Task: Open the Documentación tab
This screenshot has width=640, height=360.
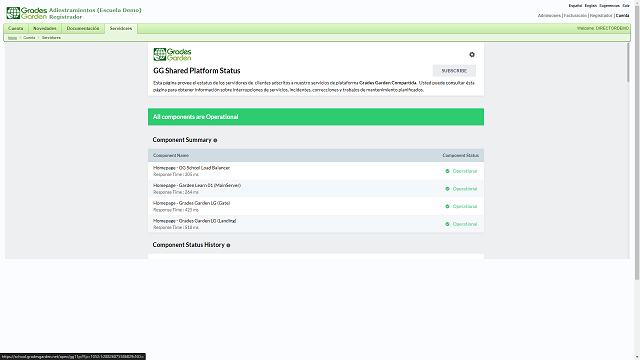Action: tap(83, 29)
